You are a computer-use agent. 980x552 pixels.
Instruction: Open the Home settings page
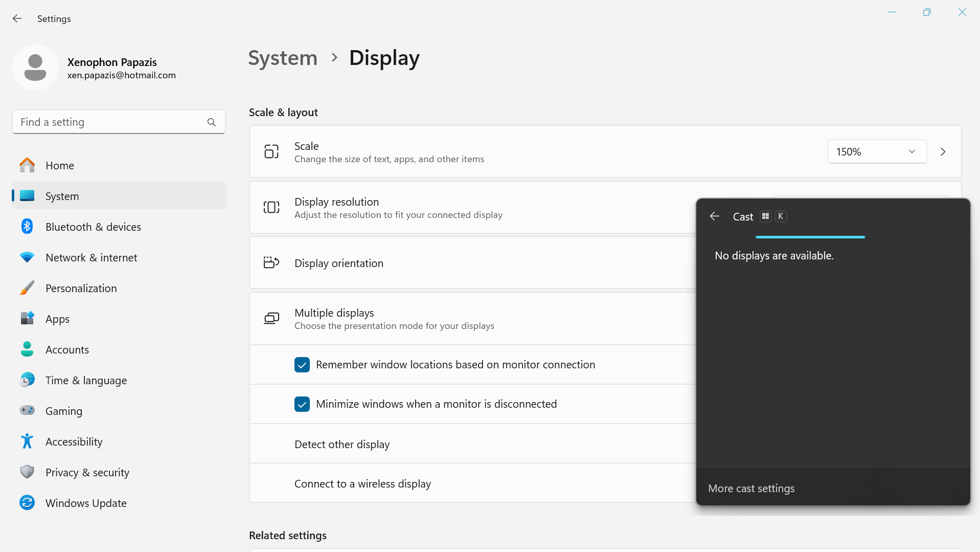coord(119,165)
